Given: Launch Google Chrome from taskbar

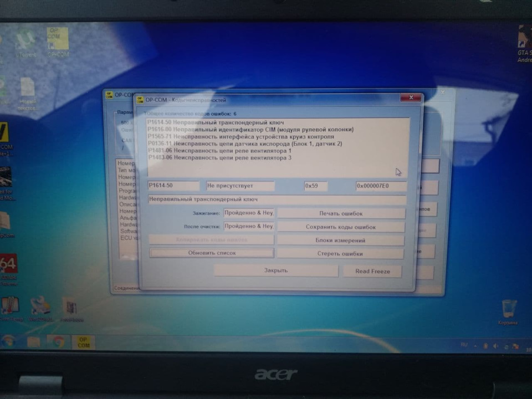Looking at the screenshot, I should pos(58,342).
